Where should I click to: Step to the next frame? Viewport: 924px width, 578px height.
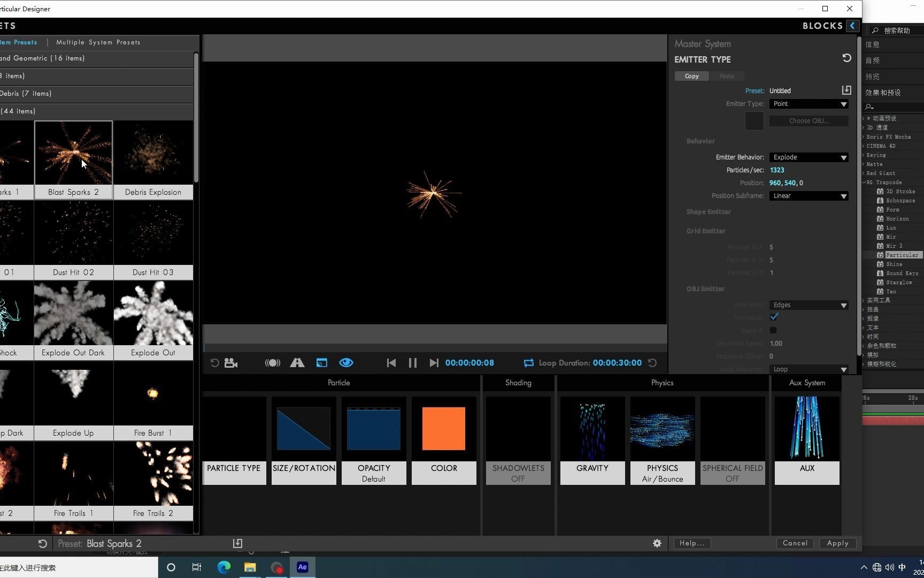434,363
